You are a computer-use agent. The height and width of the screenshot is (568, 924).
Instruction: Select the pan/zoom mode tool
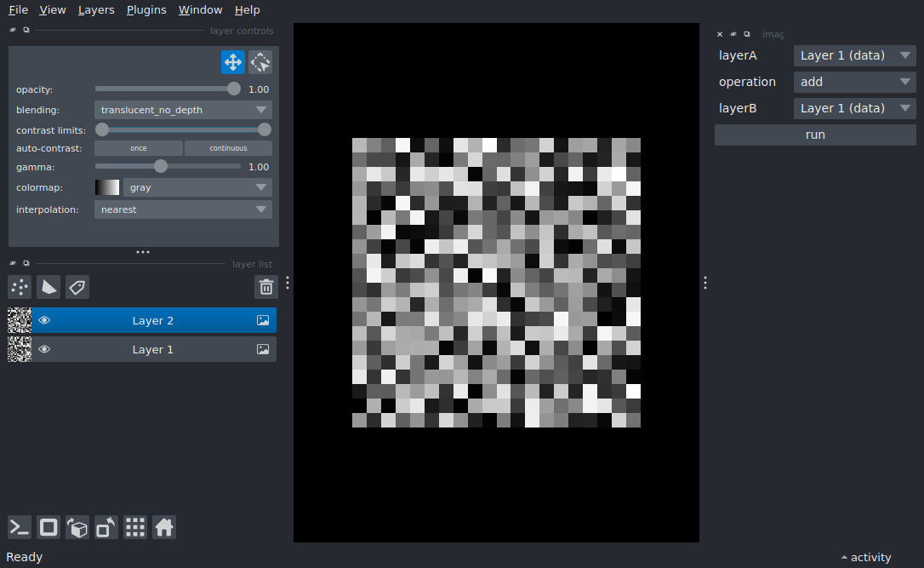233,62
